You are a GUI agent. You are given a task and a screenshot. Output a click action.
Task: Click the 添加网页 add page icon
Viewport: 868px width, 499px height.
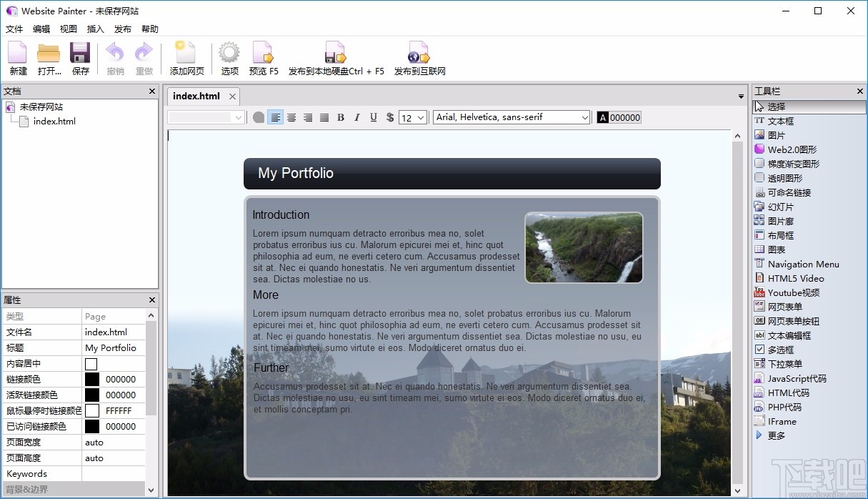[186, 57]
